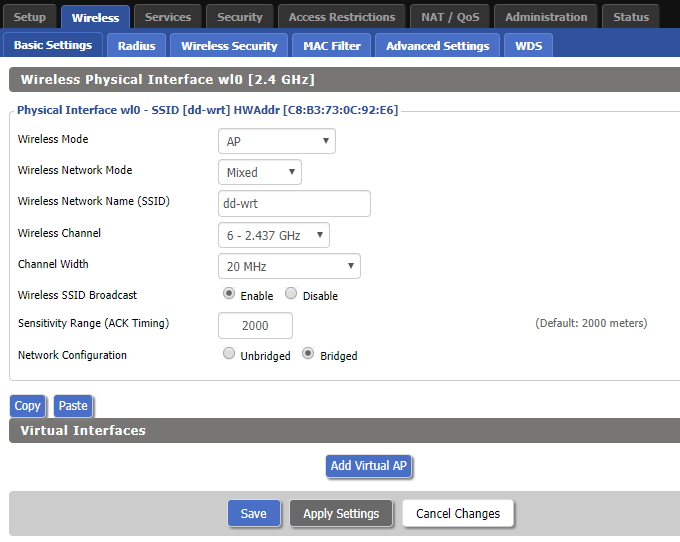Expand the Wireless Mode dropdown
Viewport: 680px width, 542px height.
(277, 141)
